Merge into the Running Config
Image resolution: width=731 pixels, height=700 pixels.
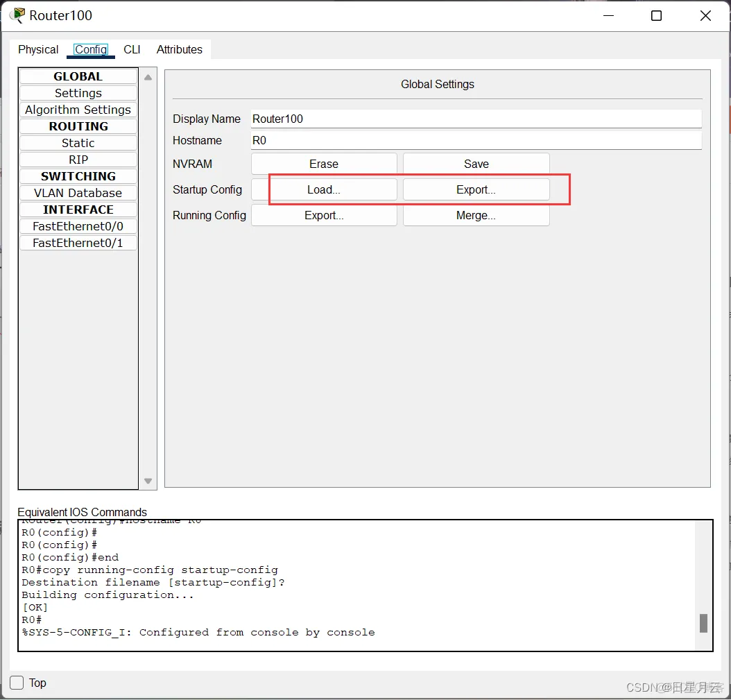[476, 216]
